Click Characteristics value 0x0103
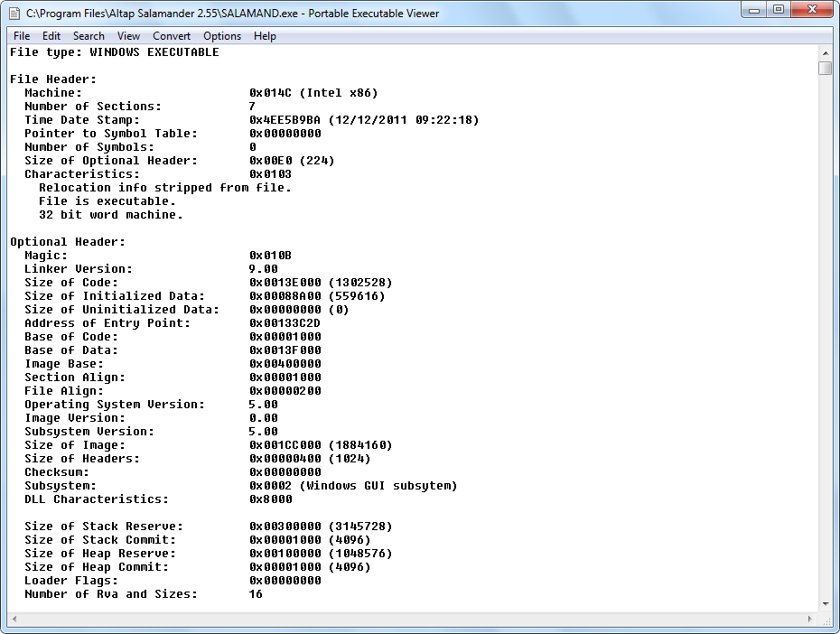The image size is (840, 634). point(270,174)
